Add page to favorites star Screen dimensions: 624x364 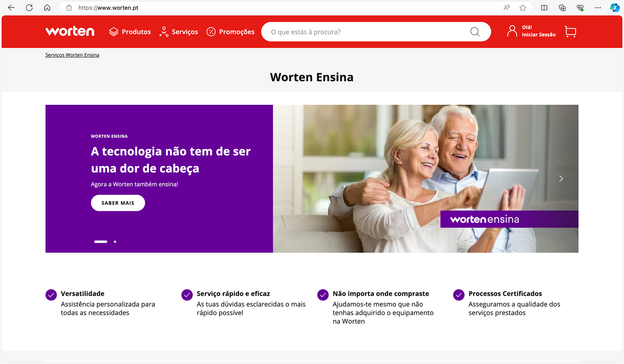[523, 8]
